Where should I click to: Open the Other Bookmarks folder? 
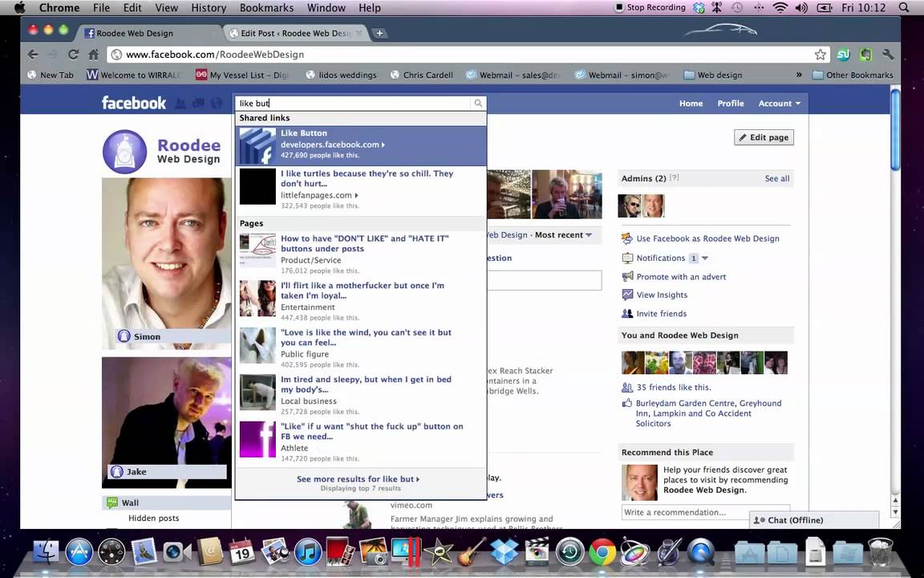[852, 75]
